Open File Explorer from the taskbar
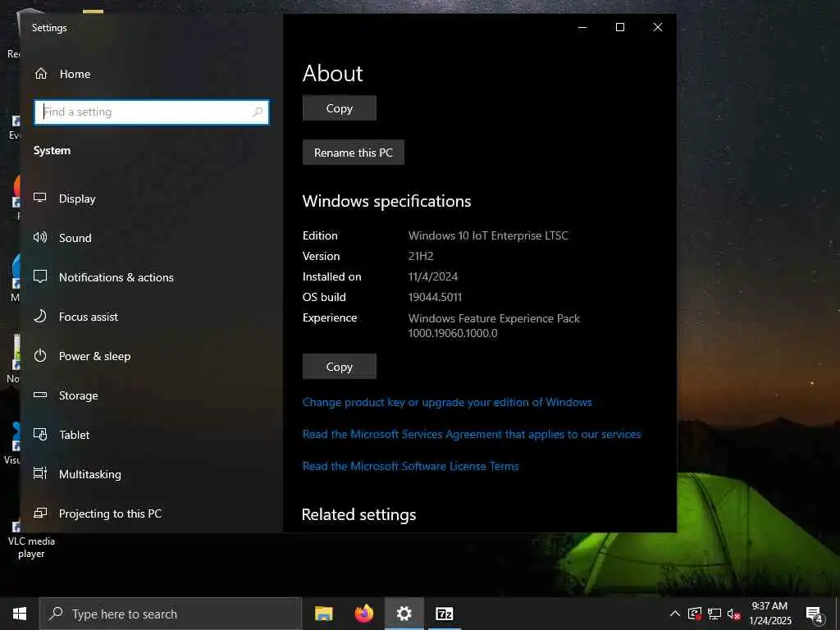Viewport: 840px width, 630px height. (x=323, y=614)
